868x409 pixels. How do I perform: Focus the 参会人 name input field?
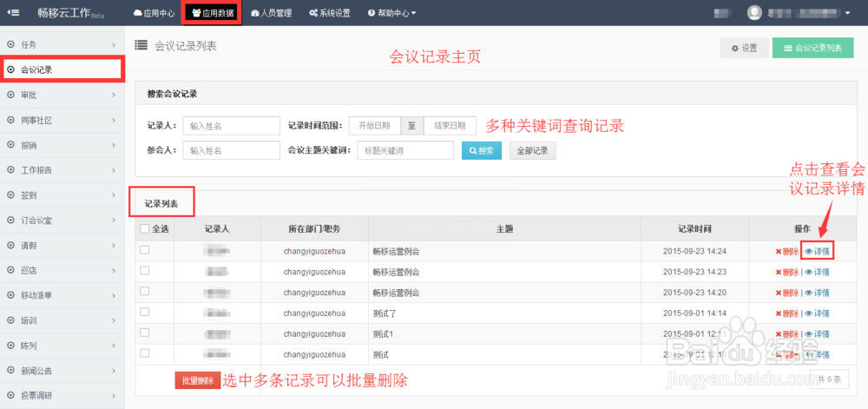(x=232, y=150)
